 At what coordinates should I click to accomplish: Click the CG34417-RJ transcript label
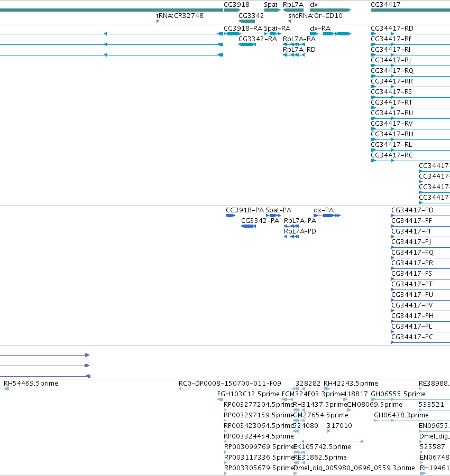[391, 60]
